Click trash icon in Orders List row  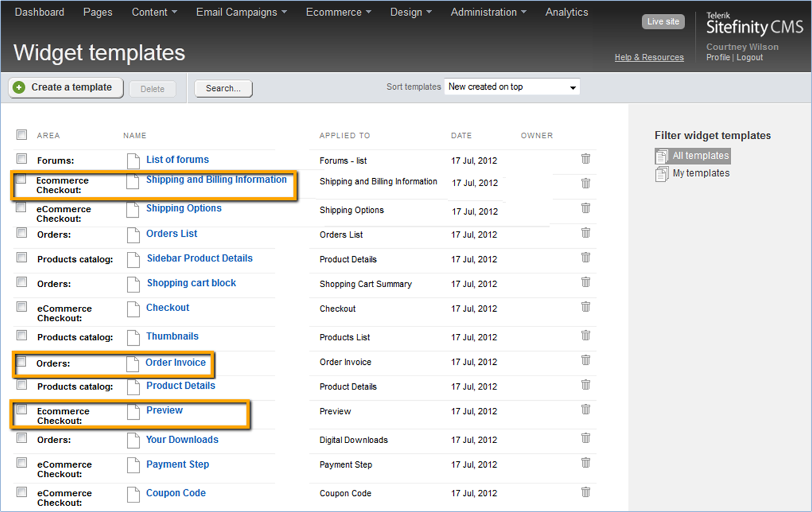click(585, 233)
